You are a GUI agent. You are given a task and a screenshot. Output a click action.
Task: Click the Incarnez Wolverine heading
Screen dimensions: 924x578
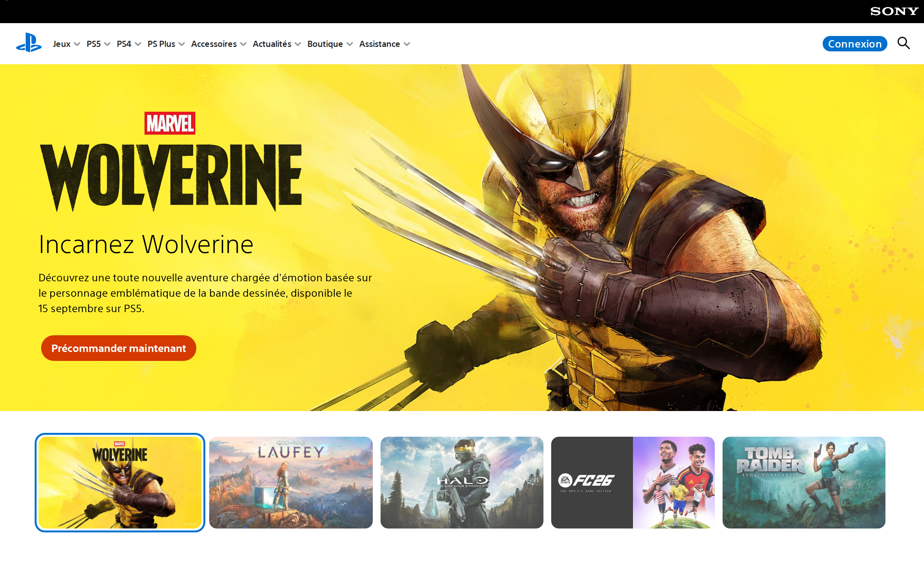[146, 244]
